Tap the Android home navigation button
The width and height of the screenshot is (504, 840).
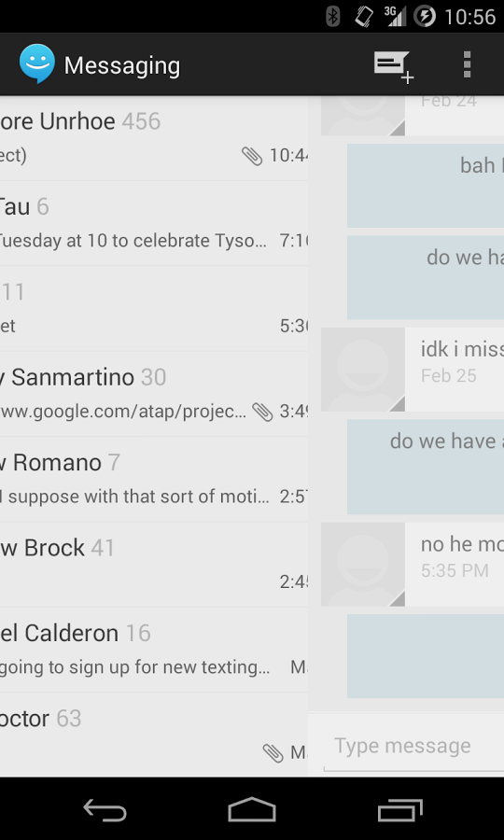point(252,809)
